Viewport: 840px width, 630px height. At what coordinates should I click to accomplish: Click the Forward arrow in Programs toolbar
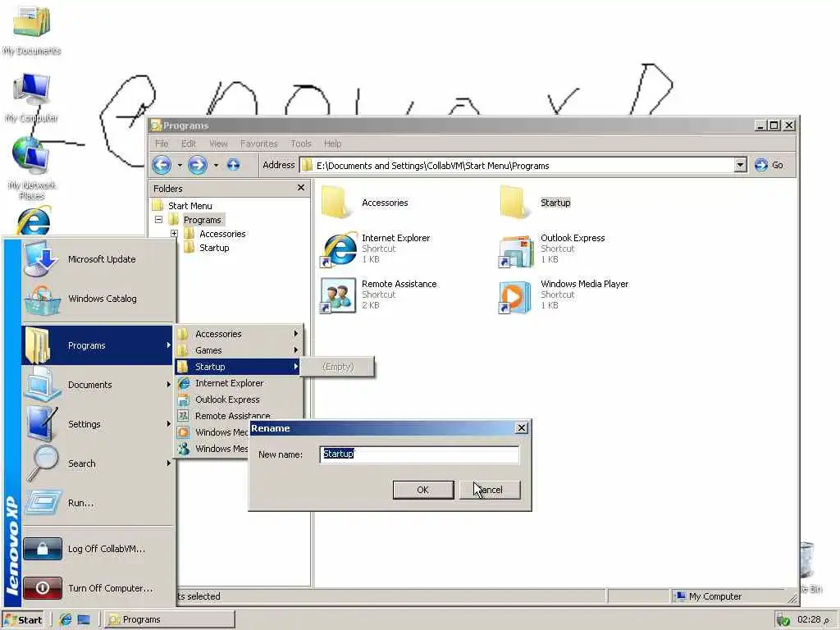[198, 165]
